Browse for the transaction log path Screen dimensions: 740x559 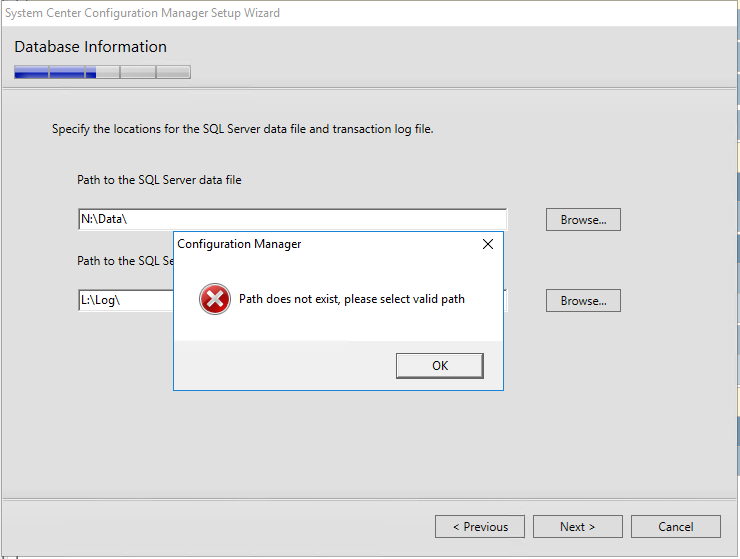pyautogui.click(x=583, y=301)
